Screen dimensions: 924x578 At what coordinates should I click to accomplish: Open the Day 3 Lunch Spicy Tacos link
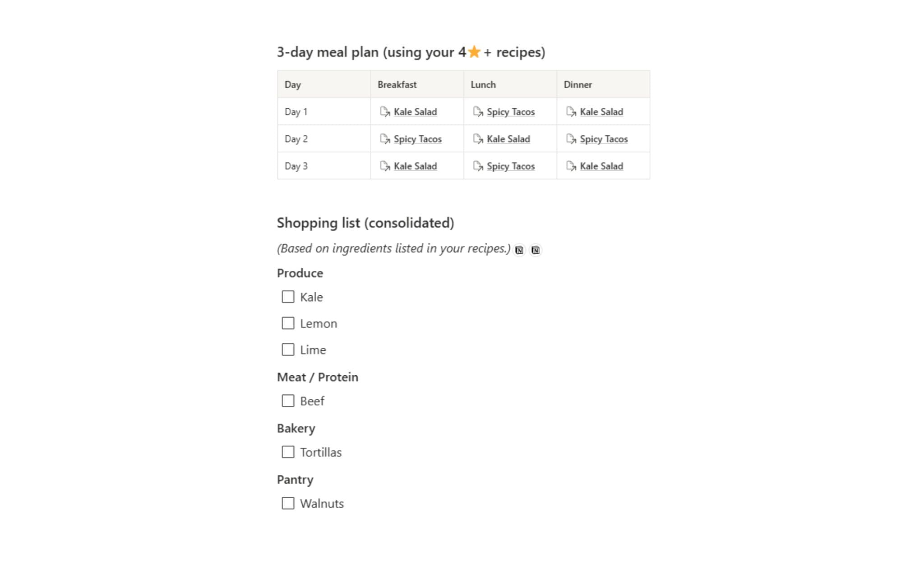click(511, 166)
